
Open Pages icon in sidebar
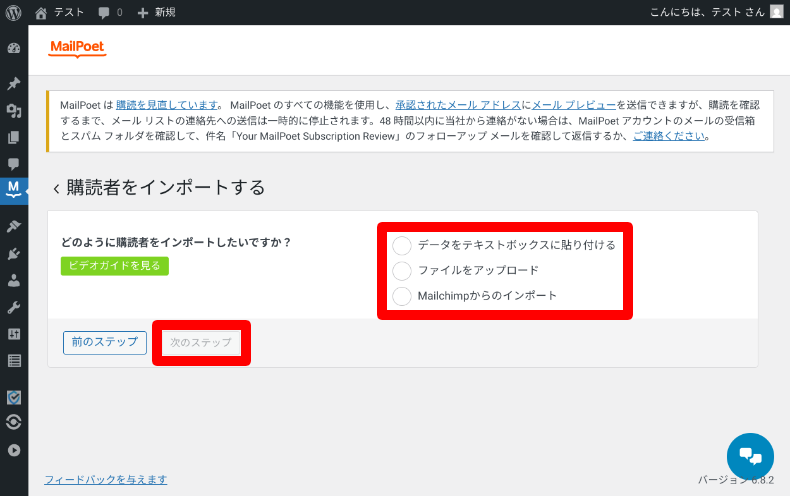(x=14, y=137)
